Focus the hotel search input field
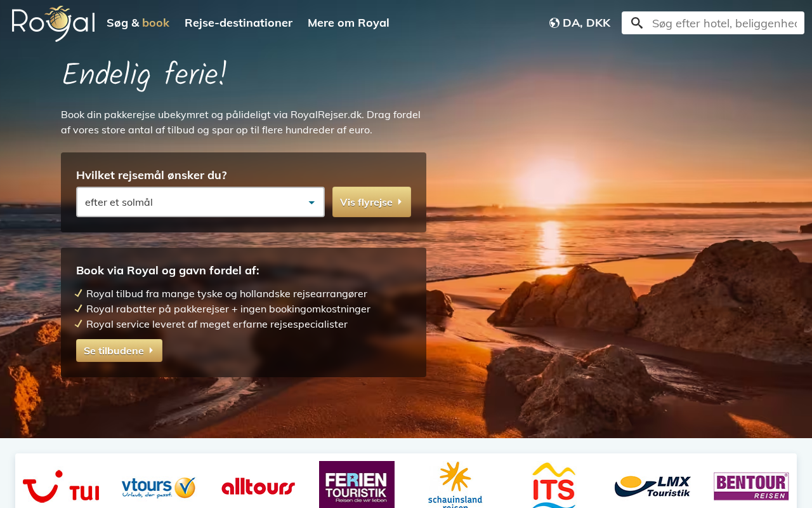 point(724,23)
